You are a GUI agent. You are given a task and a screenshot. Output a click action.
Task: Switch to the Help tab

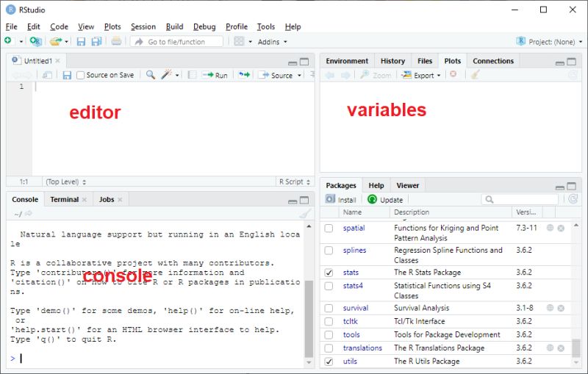(x=376, y=185)
